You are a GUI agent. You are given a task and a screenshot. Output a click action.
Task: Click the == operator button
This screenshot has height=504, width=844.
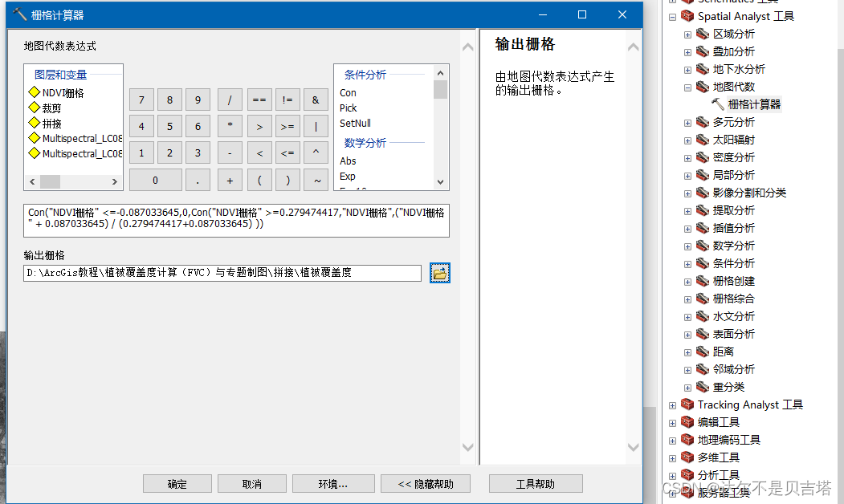pyautogui.click(x=259, y=100)
